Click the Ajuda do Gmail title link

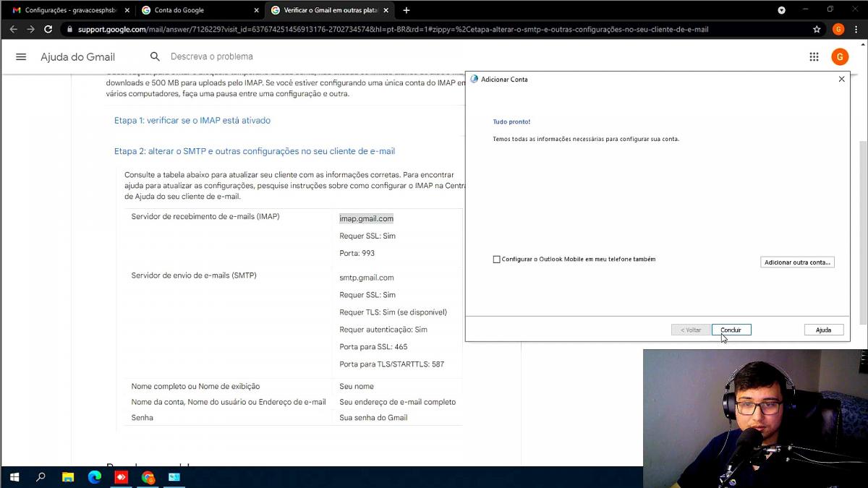tap(77, 57)
